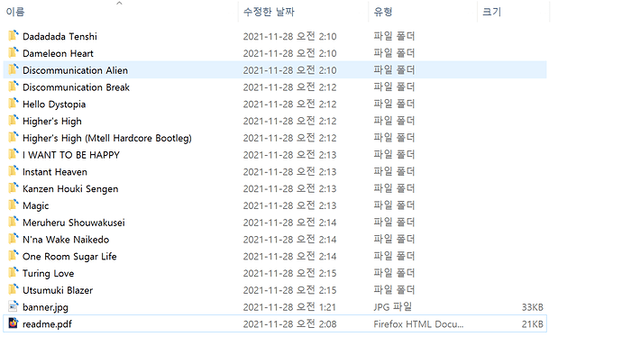
Task: Sort by the 유형 column header
Action: tap(383, 12)
